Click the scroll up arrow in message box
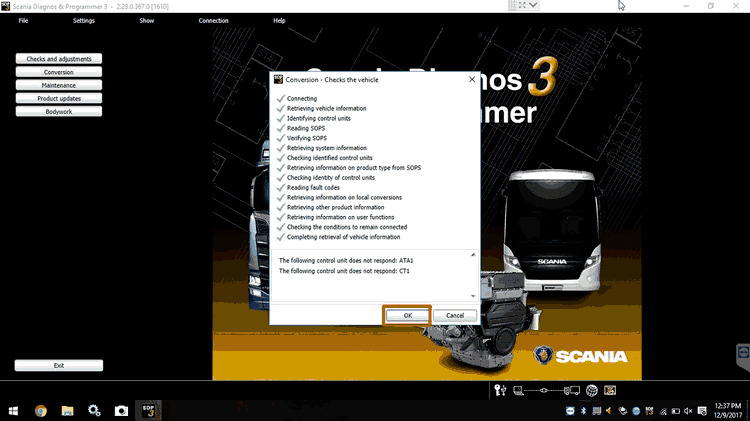Screen dimensions: 750x421 (x=473, y=255)
